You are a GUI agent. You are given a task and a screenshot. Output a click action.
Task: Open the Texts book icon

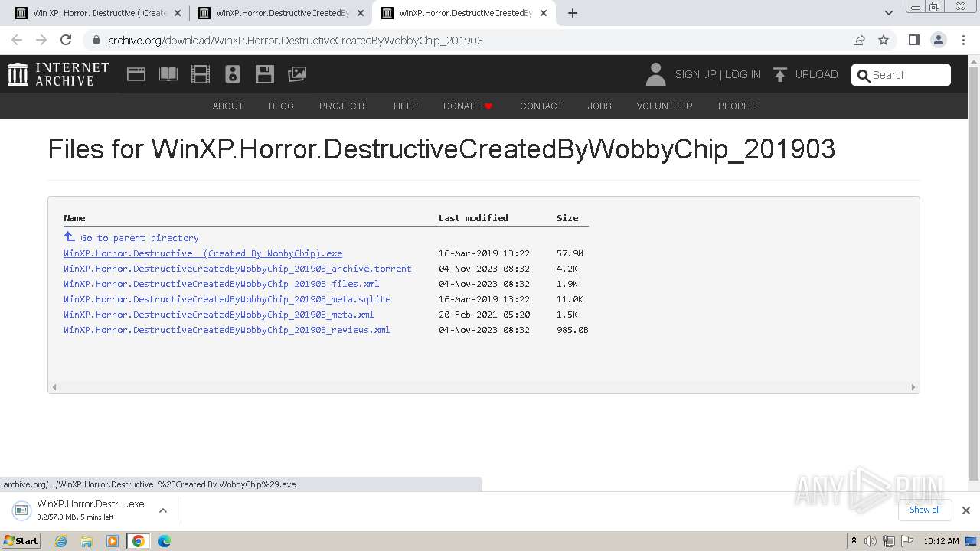[168, 74]
